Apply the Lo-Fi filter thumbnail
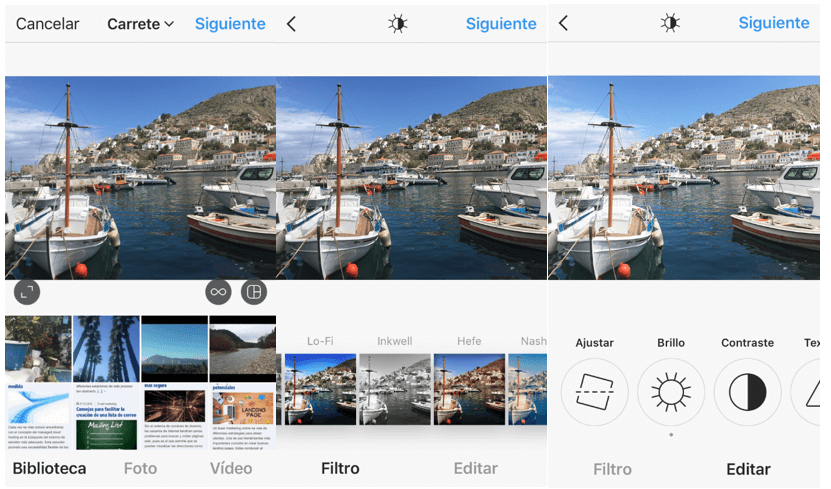 click(x=320, y=388)
